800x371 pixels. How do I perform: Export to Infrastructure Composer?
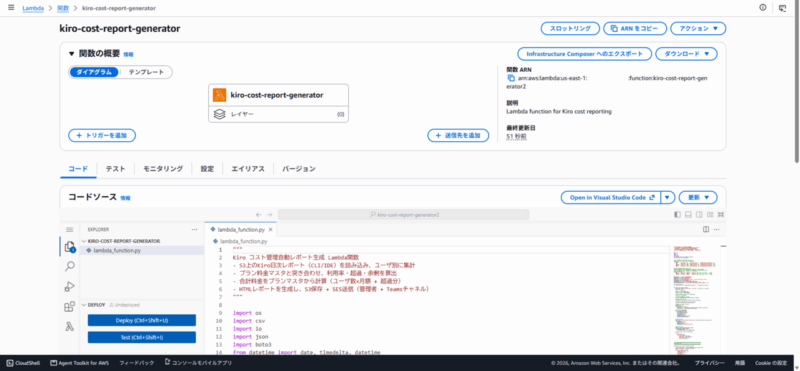(x=585, y=54)
